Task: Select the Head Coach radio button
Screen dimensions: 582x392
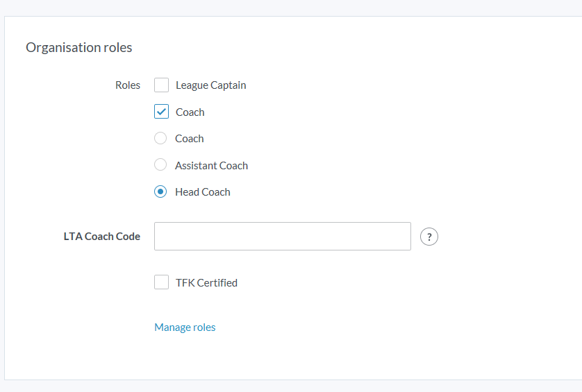Action: 160,191
